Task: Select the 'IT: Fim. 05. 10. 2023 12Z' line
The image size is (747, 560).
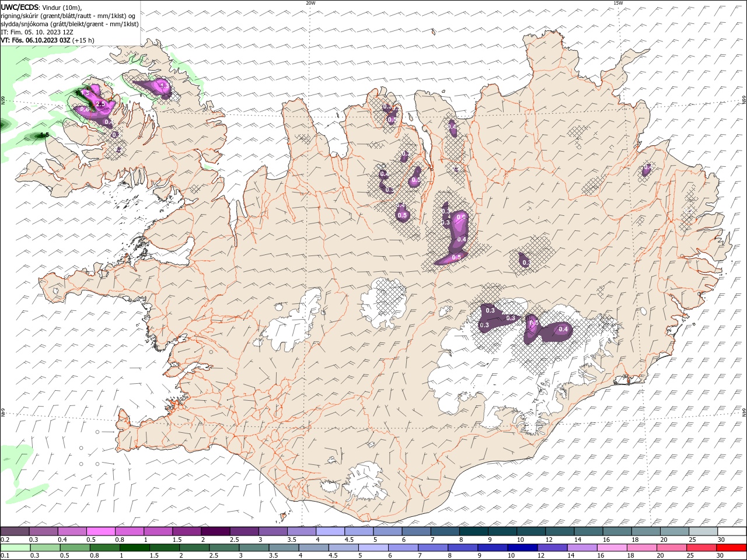Action: pyautogui.click(x=37, y=32)
